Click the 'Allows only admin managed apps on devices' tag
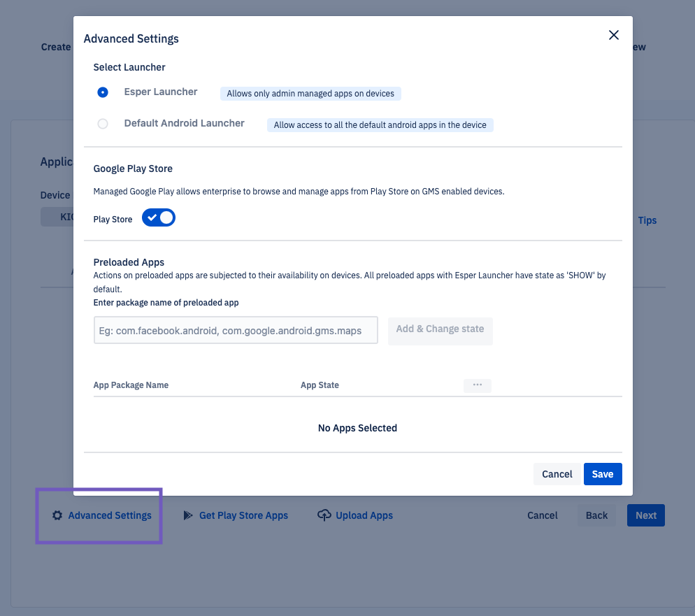695x616 pixels. pyautogui.click(x=310, y=94)
